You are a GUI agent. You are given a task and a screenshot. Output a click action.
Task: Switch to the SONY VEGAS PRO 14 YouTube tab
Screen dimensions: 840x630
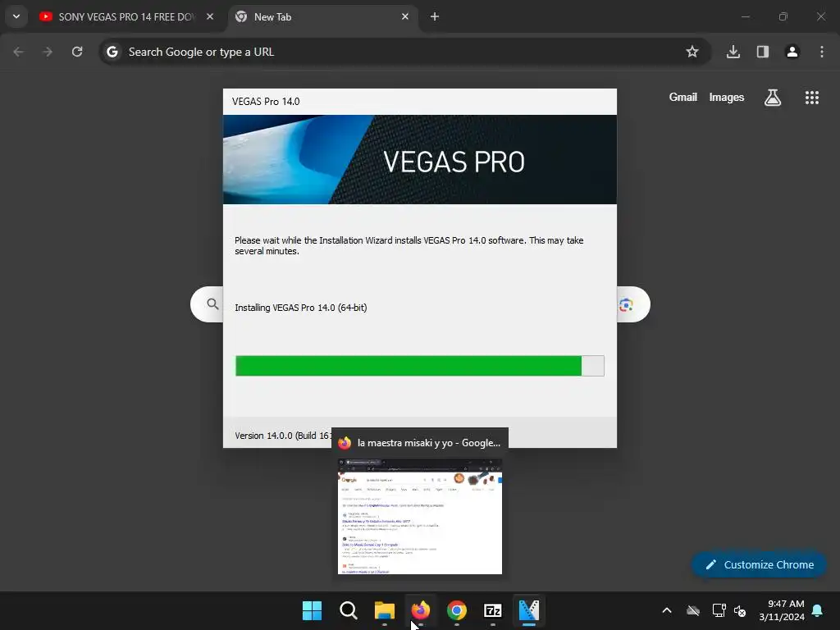(126, 16)
